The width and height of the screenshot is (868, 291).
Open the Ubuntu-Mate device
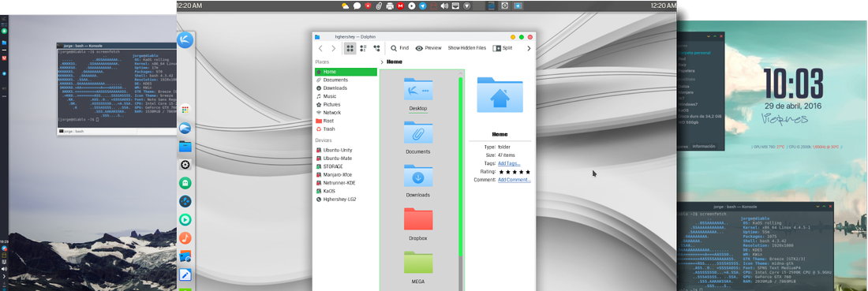pos(346,159)
